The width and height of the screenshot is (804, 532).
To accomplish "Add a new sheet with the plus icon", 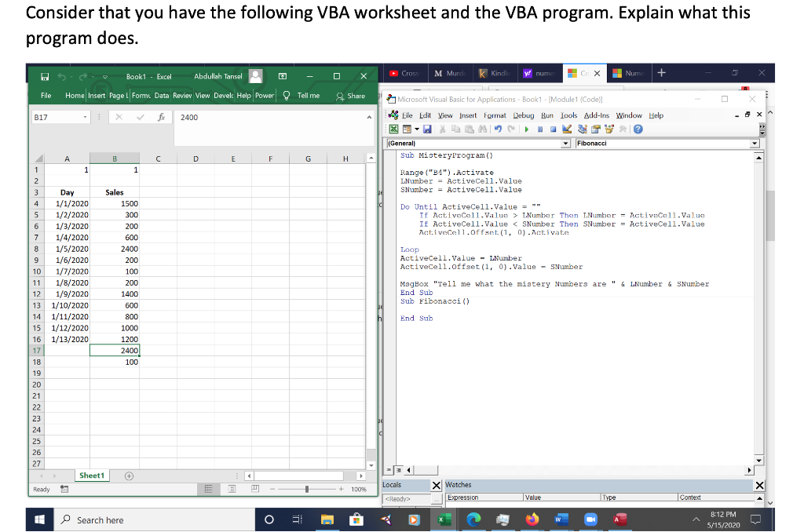I will [130, 476].
